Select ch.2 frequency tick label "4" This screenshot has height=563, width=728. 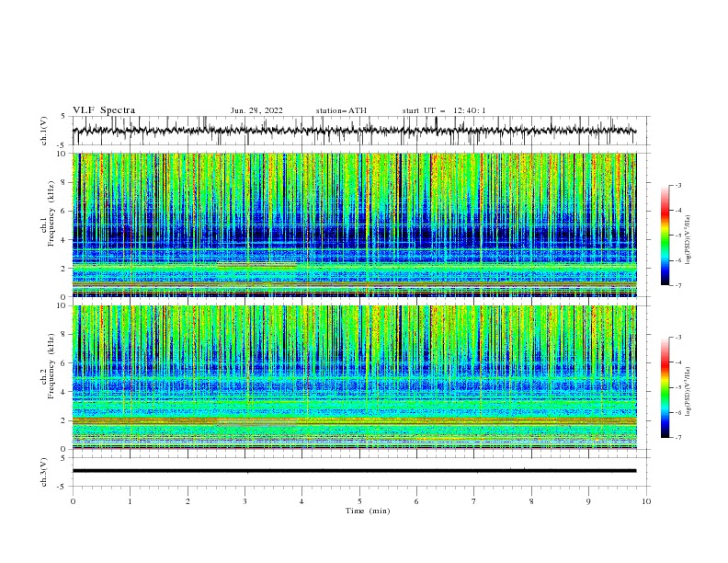pos(63,392)
